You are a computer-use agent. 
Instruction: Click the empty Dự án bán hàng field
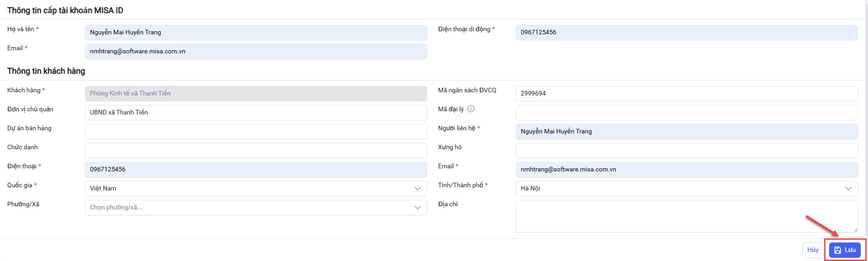click(x=255, y=132)
